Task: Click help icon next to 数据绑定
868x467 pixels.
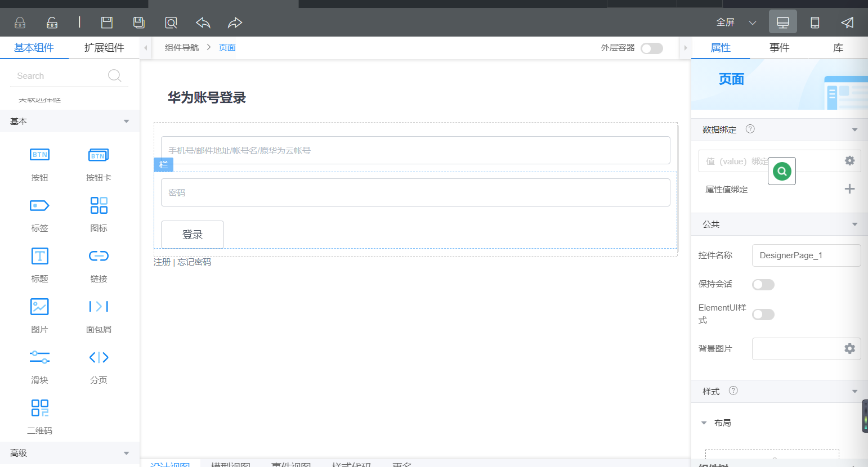Action: point(750,129)
